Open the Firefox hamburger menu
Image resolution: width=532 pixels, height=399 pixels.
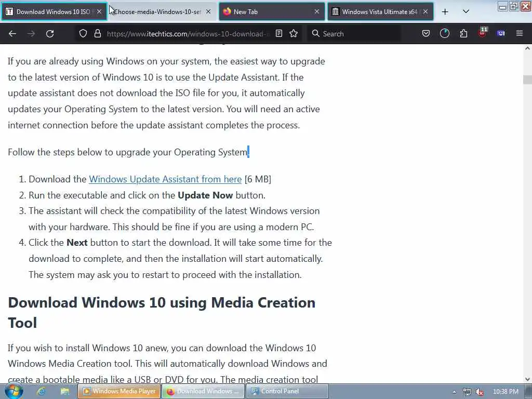pos(520,33)
